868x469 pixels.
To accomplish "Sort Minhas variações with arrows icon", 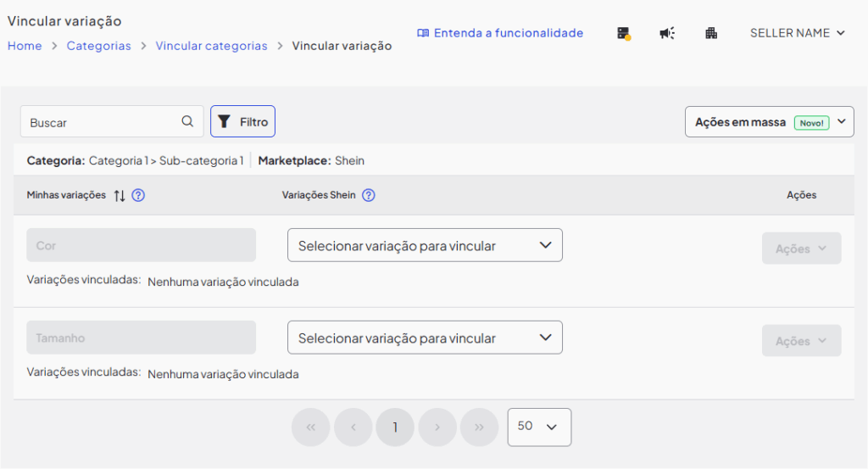I will click(x=120, y=195).
